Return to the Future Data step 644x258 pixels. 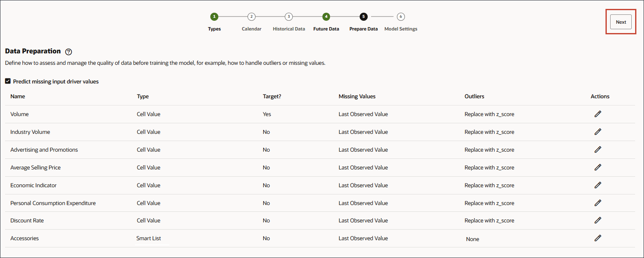coord(326,17)
